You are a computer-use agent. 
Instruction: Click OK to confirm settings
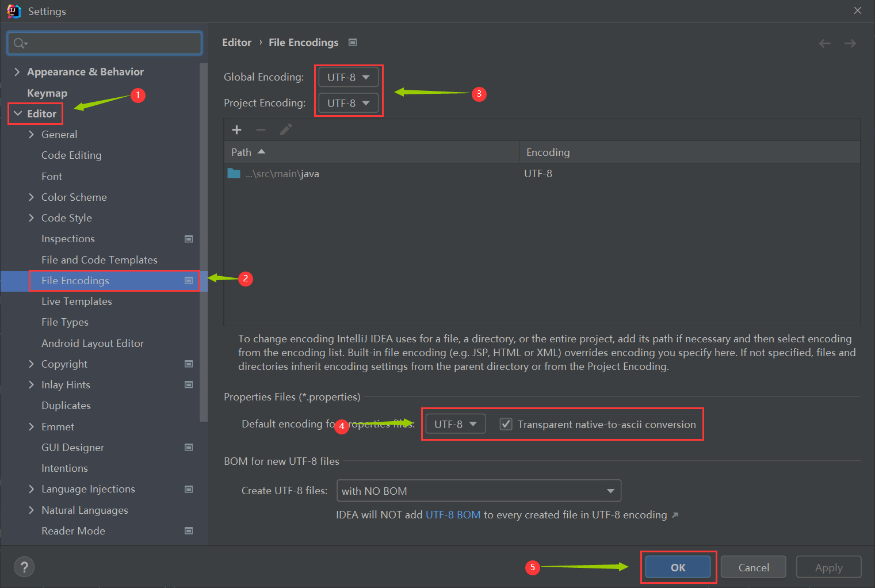coord(678,567)
